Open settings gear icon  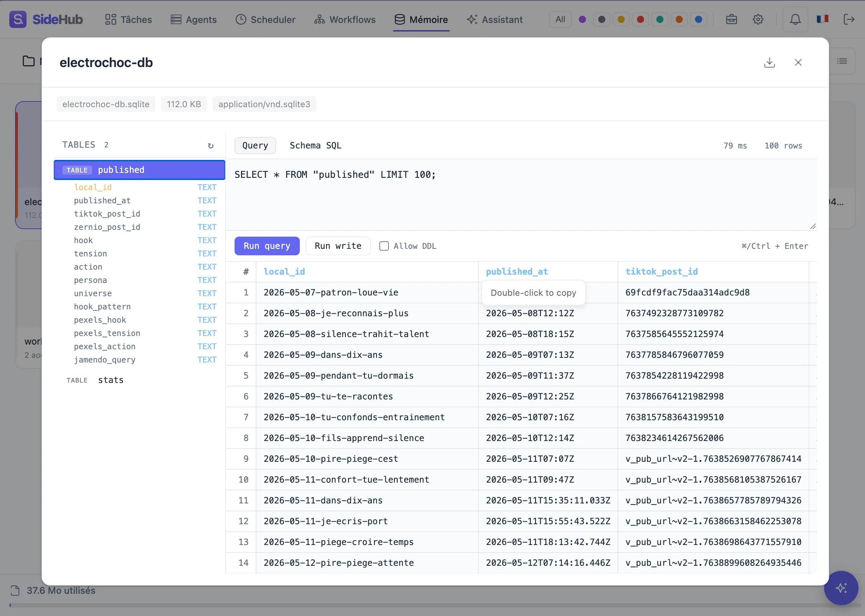pyautogui.click(x=758, y=19)
